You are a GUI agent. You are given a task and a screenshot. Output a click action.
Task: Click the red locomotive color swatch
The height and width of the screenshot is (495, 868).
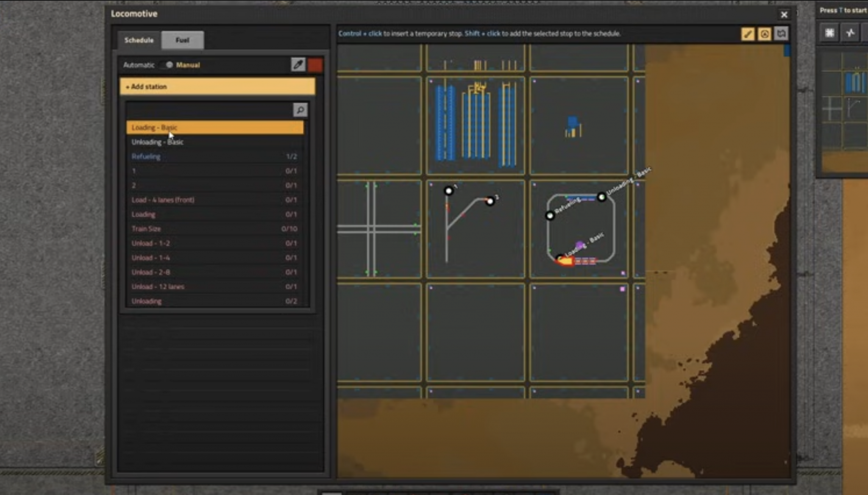coord(315,64)
